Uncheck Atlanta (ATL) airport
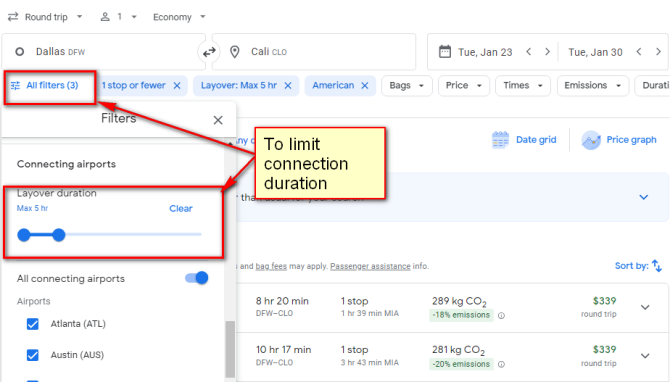Image resolution: width=670 pixels, height=382 pixels. (x=32, y=324)
